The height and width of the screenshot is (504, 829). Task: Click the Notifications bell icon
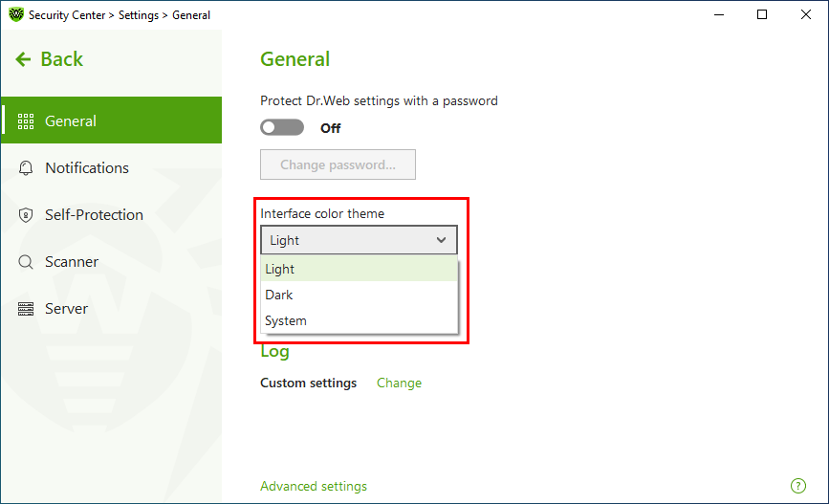(x=26, y=167)
